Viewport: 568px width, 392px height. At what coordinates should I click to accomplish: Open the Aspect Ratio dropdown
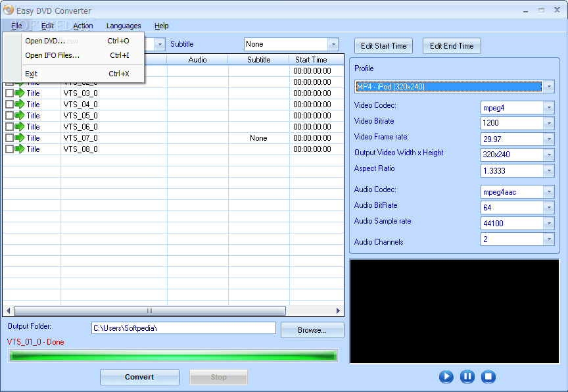pos(549,170)
